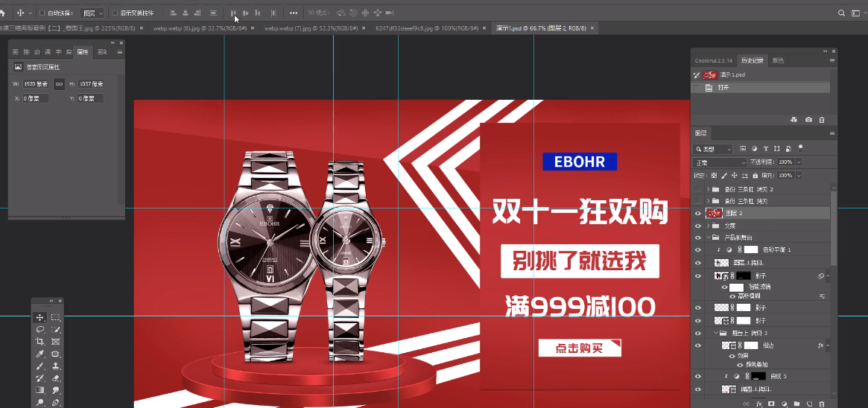
Task: Filter layers by text type (T icon)
Action: point(766,149)
